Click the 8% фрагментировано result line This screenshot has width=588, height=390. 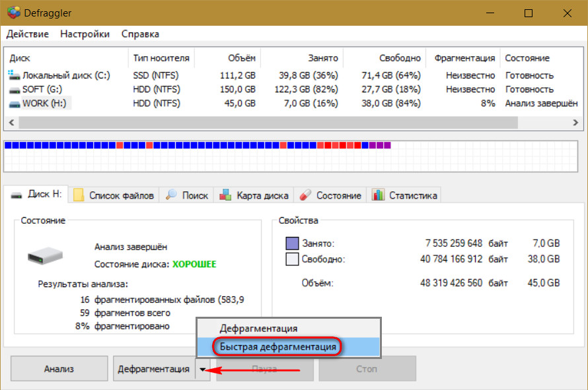point(122,326)
